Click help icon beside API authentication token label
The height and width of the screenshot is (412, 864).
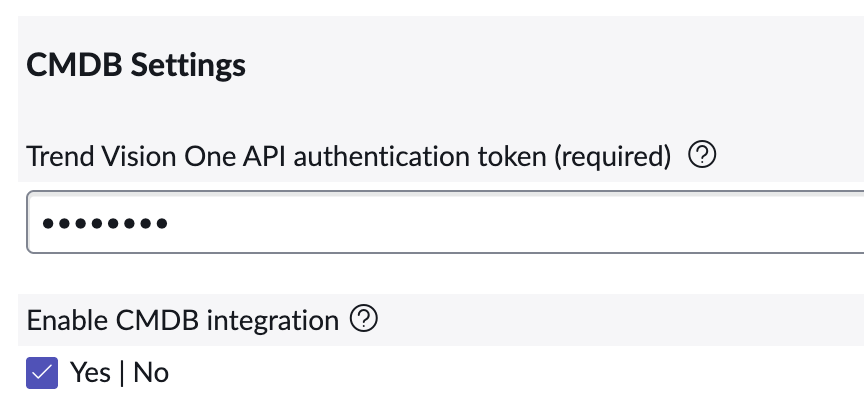coord(703,155)
